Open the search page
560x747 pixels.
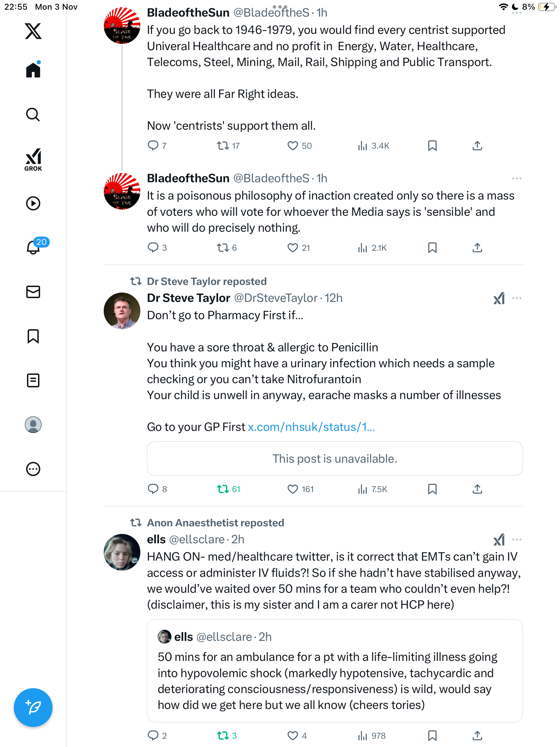click(x=33, y=115)
